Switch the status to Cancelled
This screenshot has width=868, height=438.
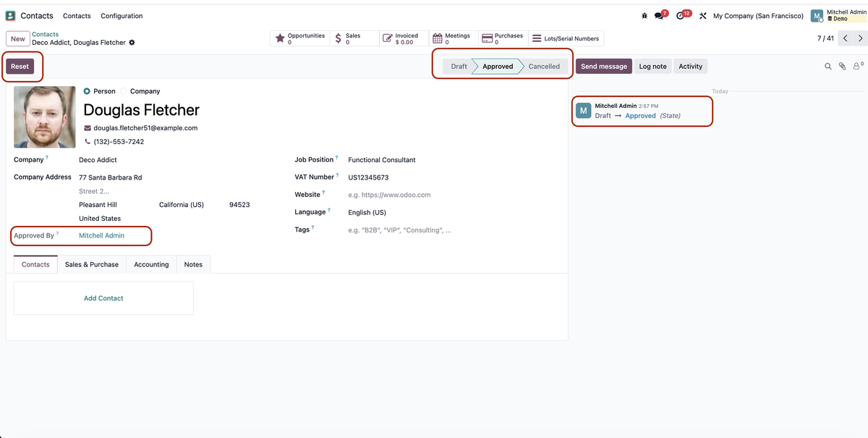(x=544, y=66)
